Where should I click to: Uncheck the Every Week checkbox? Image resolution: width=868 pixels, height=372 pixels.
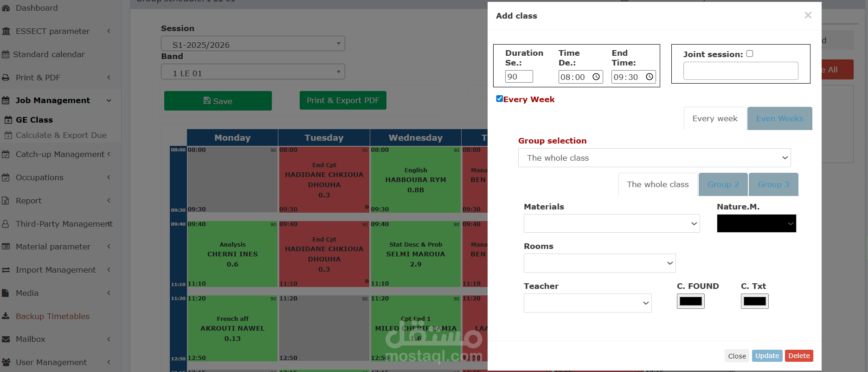(500, 98)
